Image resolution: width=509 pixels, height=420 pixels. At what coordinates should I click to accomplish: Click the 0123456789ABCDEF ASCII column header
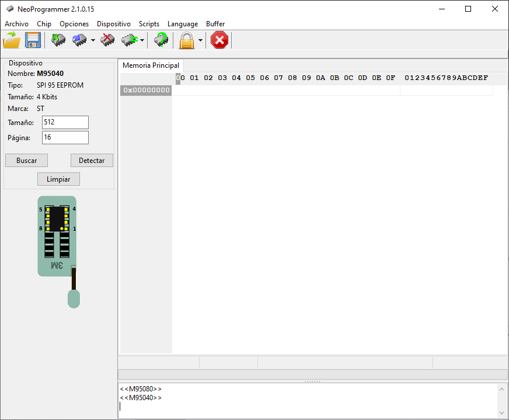point(447,78)
